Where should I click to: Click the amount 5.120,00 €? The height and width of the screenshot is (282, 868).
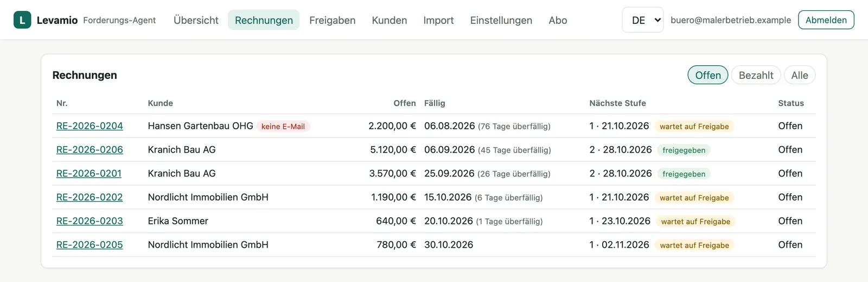[x=393, y=149]
